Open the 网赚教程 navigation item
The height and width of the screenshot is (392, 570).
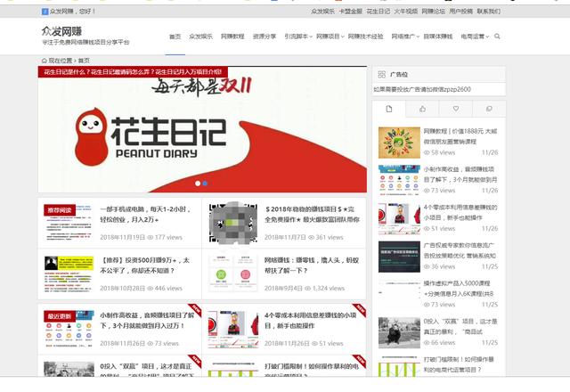232,37
